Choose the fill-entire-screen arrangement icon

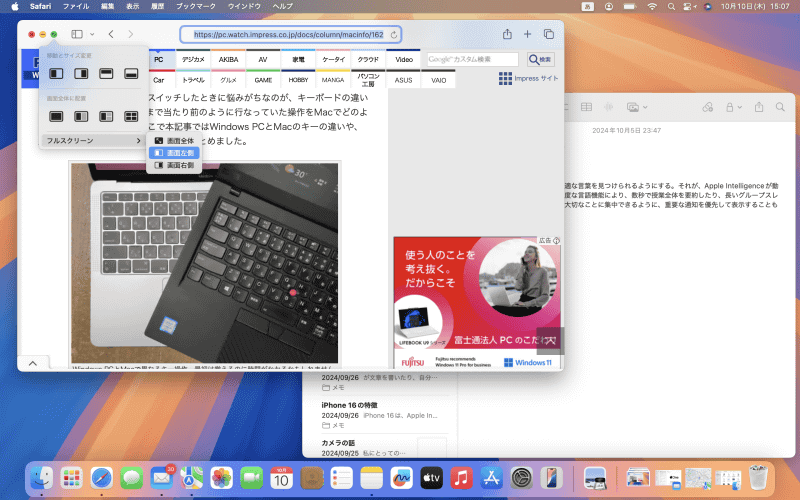click(56, 116)
